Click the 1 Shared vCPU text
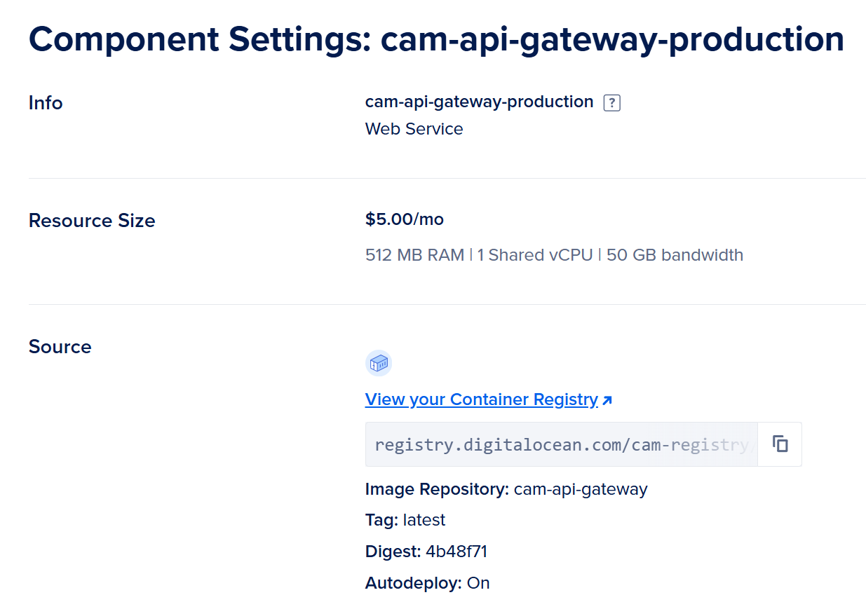Viewport: 866px width, 616px height. coord(535,255)
